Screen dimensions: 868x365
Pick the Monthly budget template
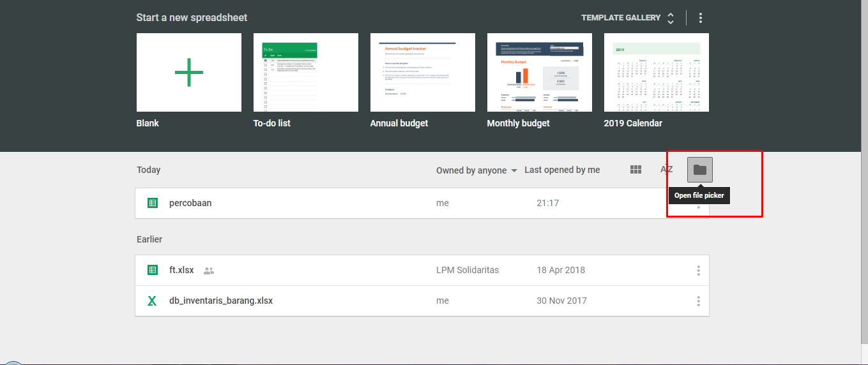point(540,73)
